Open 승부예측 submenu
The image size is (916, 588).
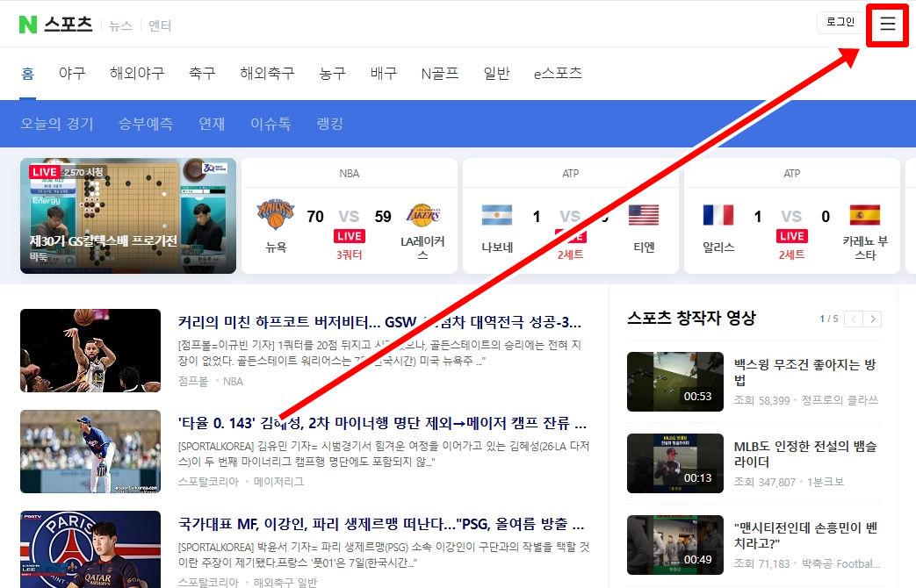(146, 124)
